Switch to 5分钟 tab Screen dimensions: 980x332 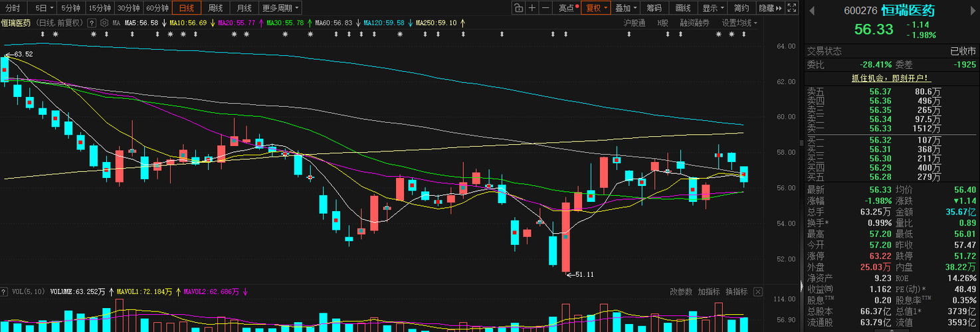pyautogui.click(x=70, y=8)
